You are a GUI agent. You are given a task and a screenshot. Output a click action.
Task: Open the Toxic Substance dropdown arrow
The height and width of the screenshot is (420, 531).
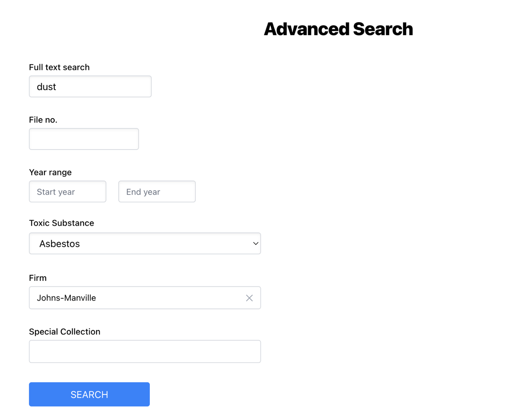coord(256,243)
